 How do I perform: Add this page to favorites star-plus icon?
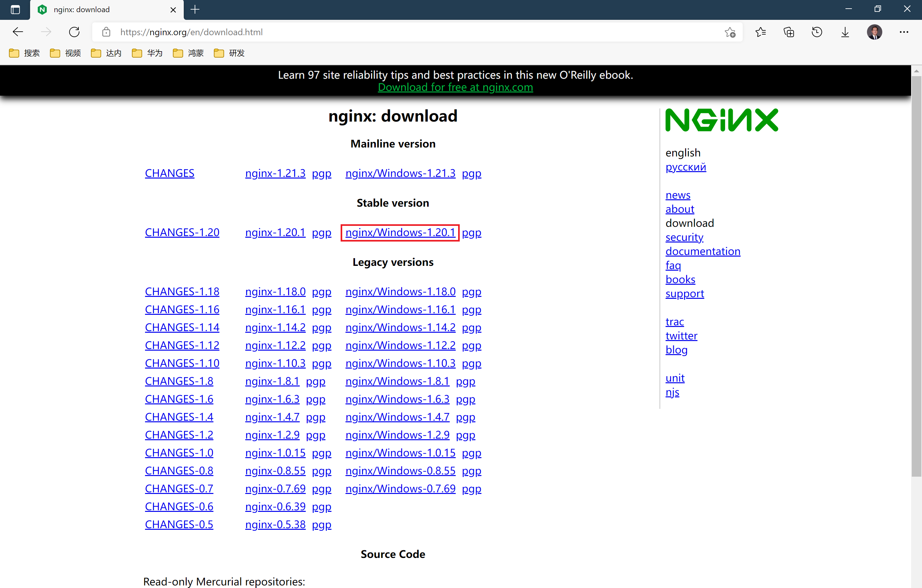730,32
